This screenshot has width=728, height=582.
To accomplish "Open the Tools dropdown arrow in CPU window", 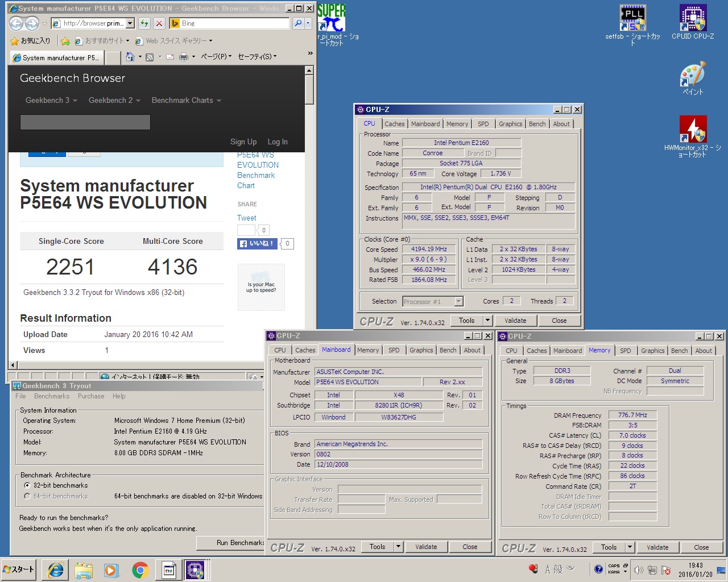I will click(488, 321).
